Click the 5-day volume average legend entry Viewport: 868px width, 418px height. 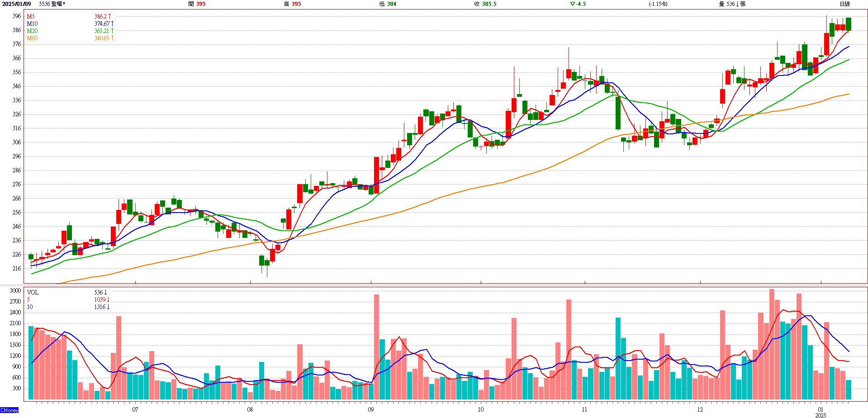pos(28,299)
